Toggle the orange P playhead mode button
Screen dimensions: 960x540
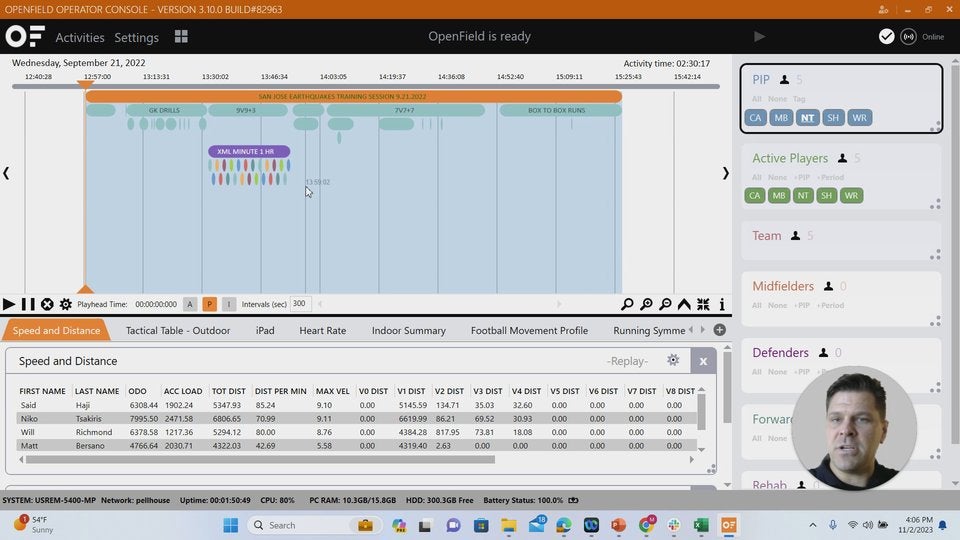(209, 304)
